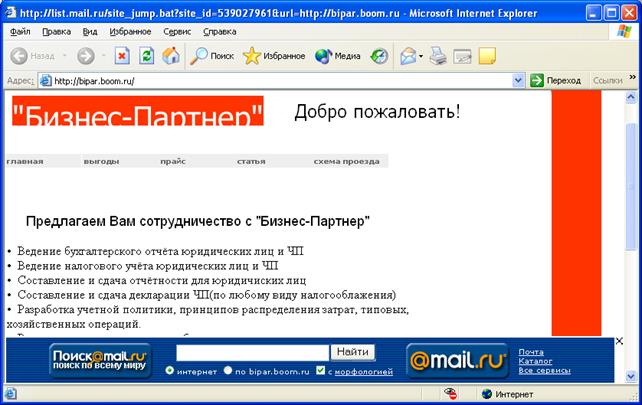This screenshot has width=642, height=405.
Task: Click the 'Предлагаем Вам сотрудничество' heading
Action: 198,222
